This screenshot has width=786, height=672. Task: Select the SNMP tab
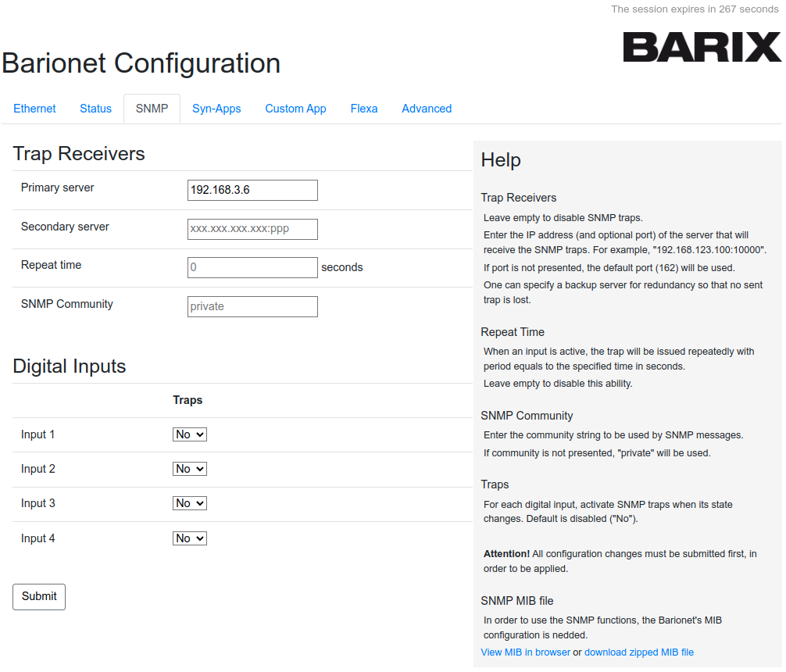152,109
